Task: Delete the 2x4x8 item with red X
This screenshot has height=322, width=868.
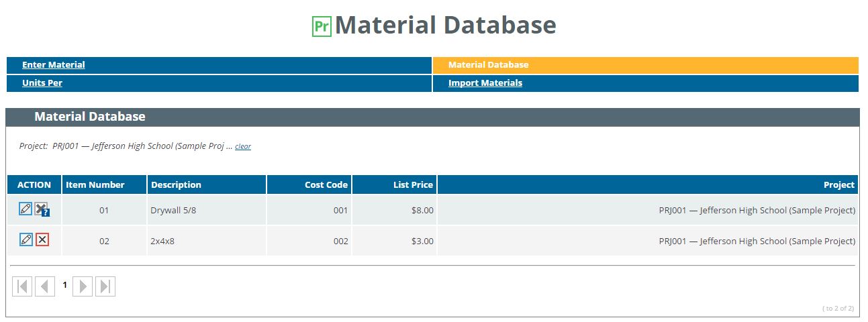Action: [42, 239]
